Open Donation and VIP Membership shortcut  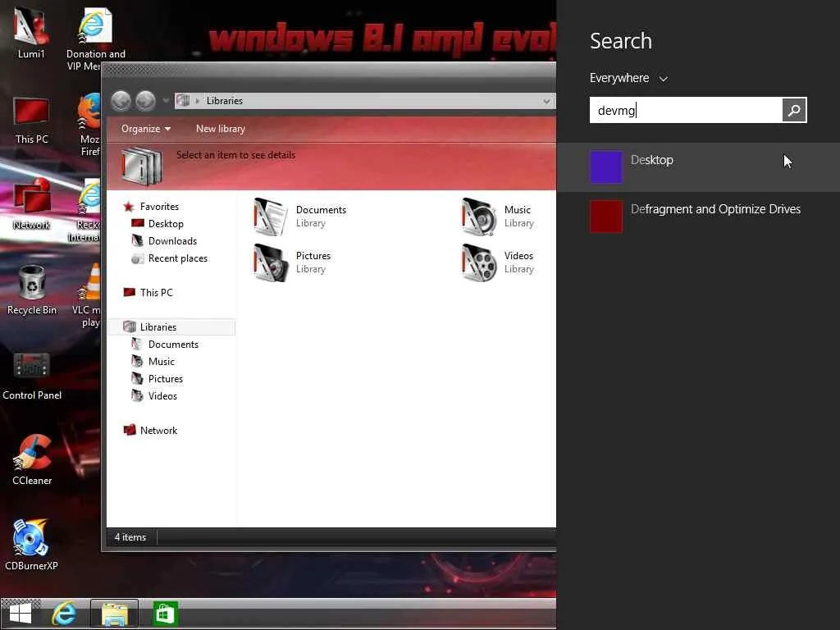click(x=95, y=39)
